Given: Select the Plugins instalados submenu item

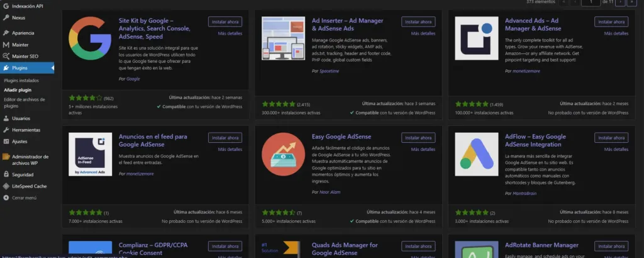Looking at the screenshot, I should point(21,81).
